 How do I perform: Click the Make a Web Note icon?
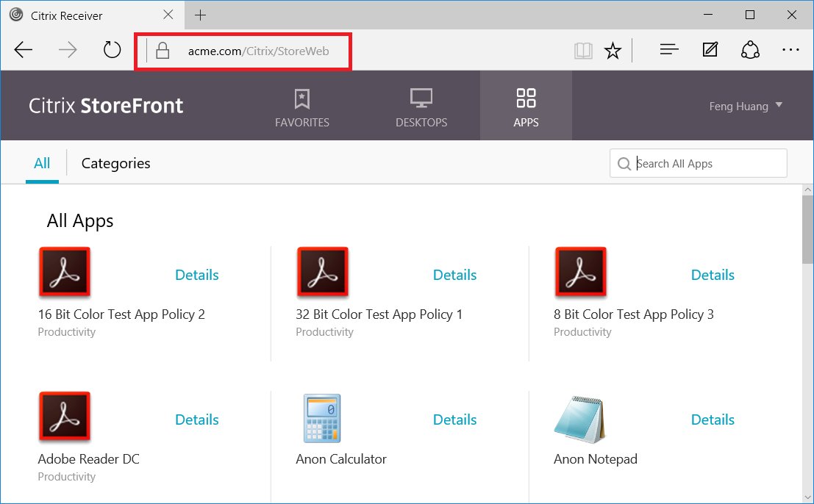point(709,49)
